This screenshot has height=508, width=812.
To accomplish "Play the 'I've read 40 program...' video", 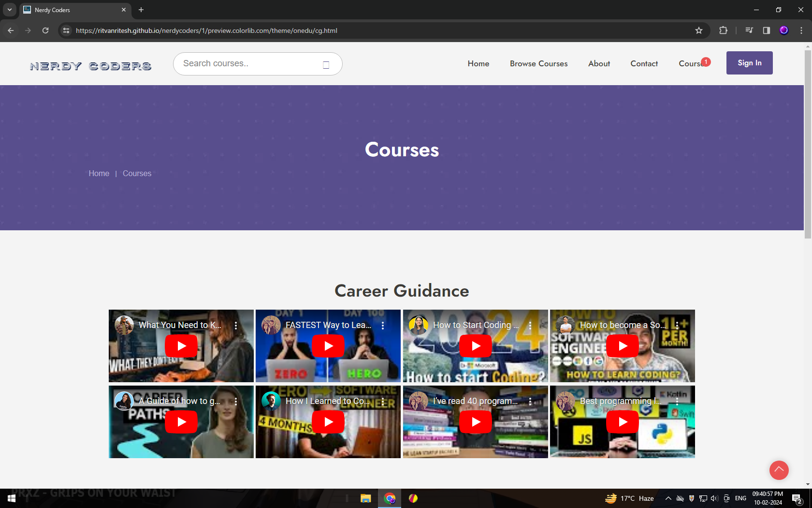I will (x=476, y=422).
